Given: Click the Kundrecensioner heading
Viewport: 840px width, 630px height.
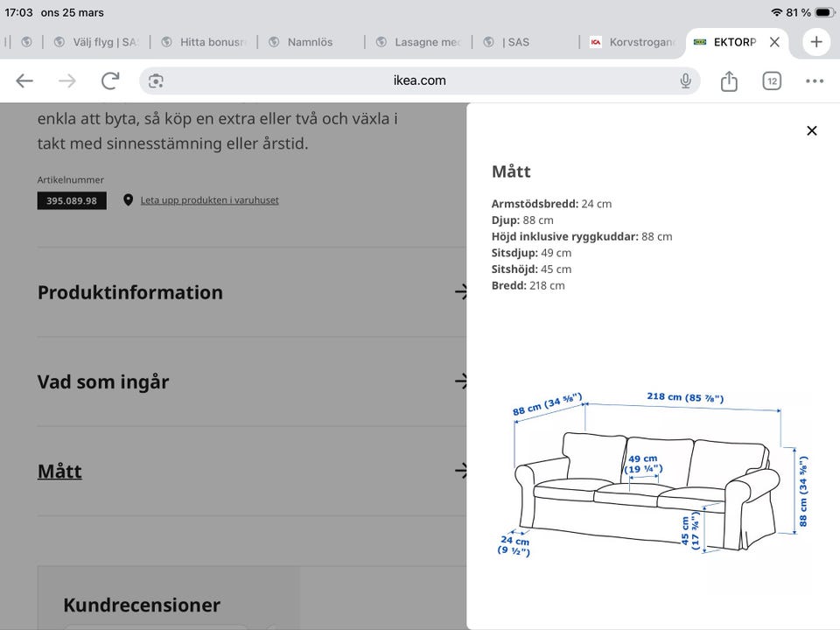Looking at the screenshot, I should coord(142,605).
